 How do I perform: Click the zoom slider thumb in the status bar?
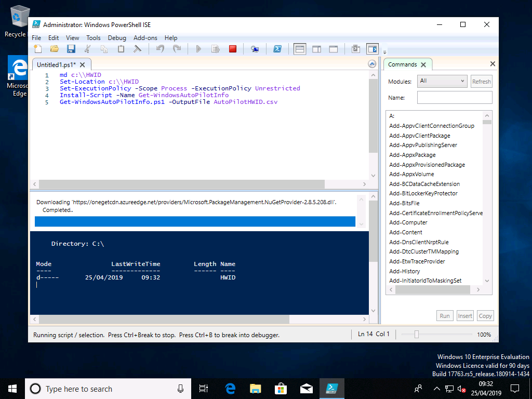[416, 335]
